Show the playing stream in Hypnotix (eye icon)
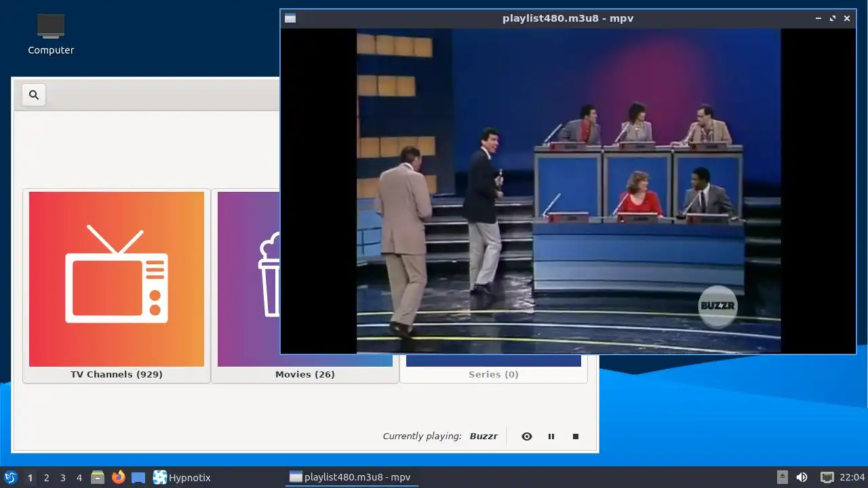Screen dimensions: 868x488 tap(527, 436)
